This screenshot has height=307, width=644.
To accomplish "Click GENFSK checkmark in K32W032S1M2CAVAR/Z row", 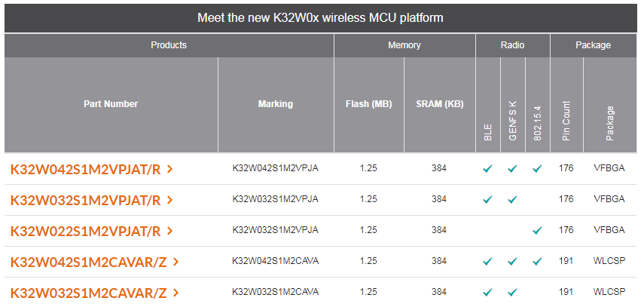I will click(512, 292).
